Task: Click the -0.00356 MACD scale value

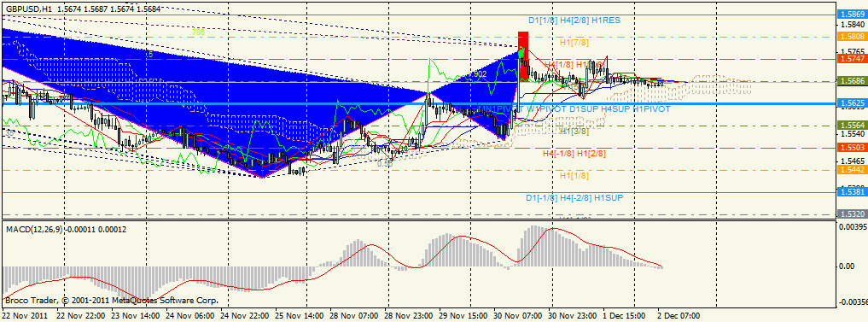Action: tap(853, 302)
